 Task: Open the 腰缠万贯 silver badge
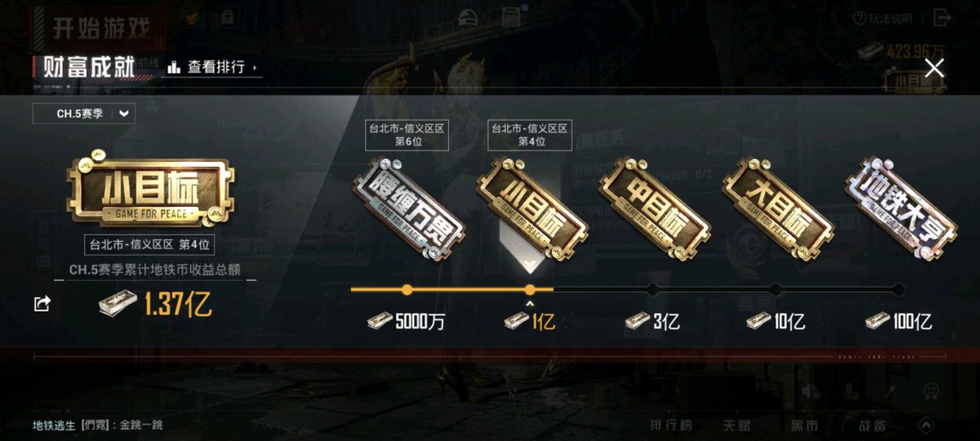[x=409, y=209]
